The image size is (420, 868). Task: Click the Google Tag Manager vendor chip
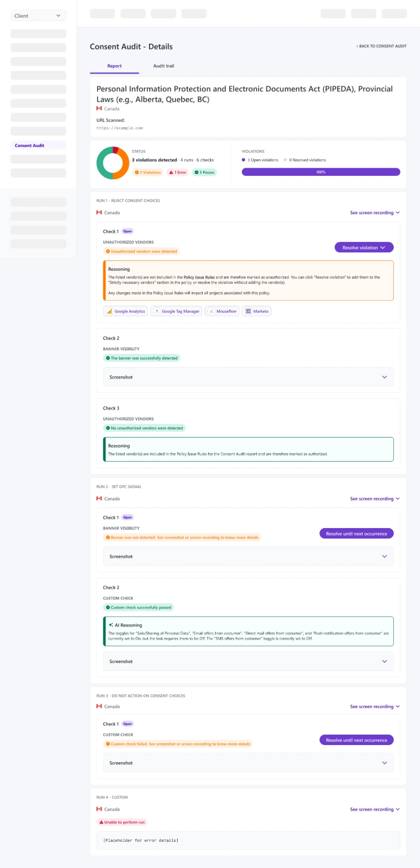pyautogui.click(x=176, y=311)
